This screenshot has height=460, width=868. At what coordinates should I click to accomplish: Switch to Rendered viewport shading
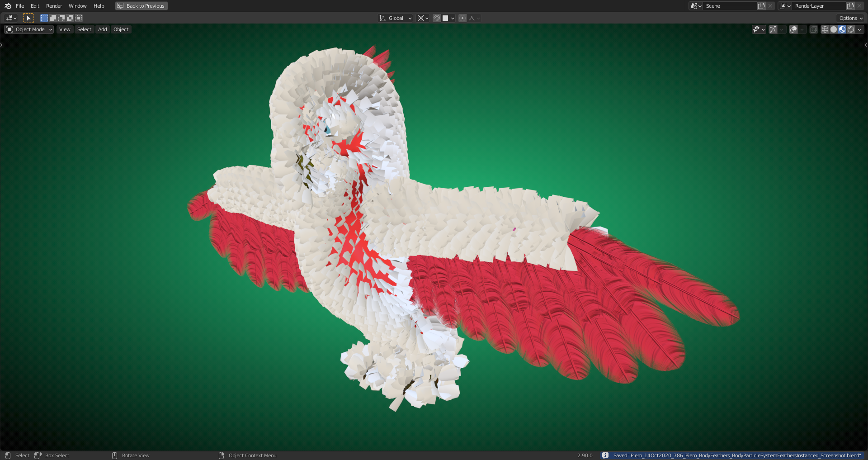[x=851, y=29]
